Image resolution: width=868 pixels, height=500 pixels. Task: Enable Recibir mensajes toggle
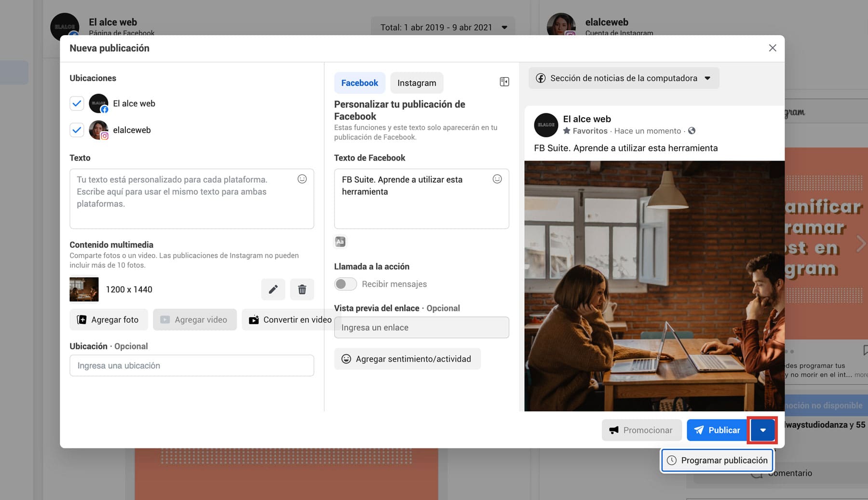(x=345, y=284)
